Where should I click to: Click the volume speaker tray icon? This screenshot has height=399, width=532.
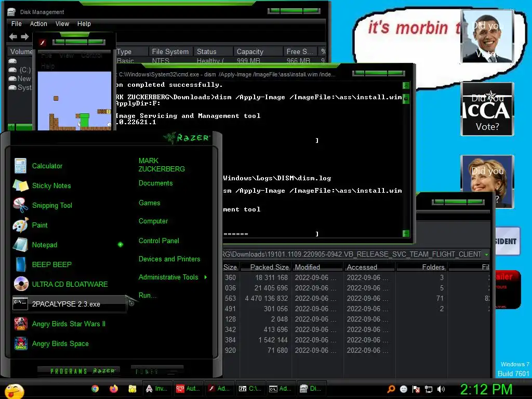441,389
